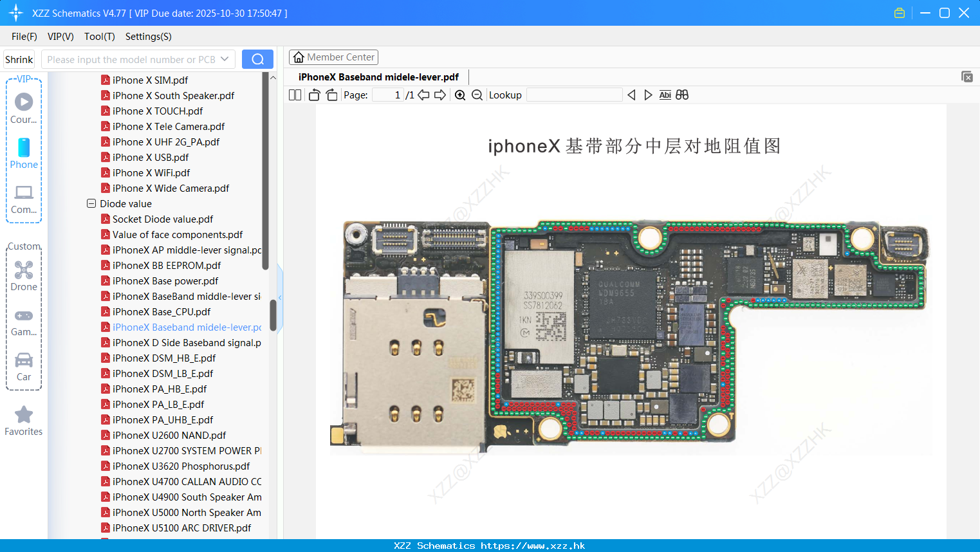Select iPhoneX Baseband midele-lever.pdf tab
This screenshot has height=552, width=980.
click(x=378, y=77)
